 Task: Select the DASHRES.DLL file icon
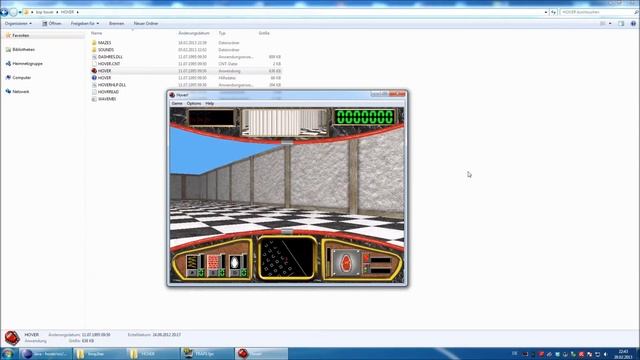(94, 57)
